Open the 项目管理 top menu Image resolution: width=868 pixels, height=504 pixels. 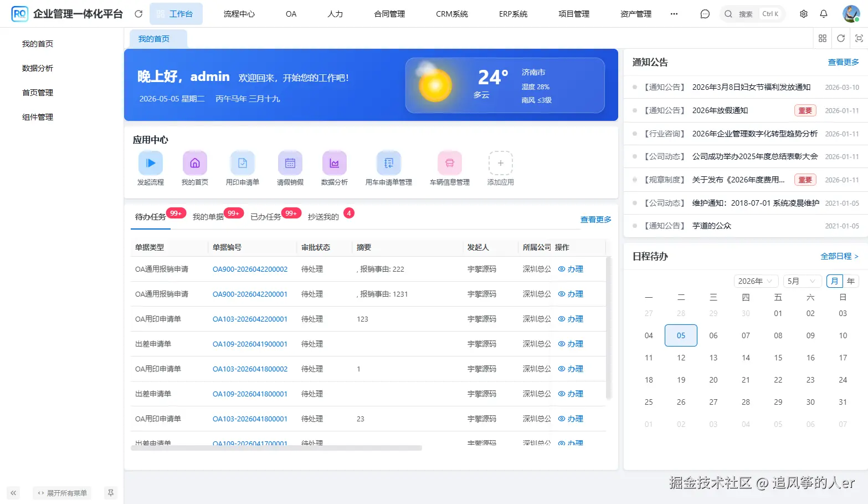[574, 14]
